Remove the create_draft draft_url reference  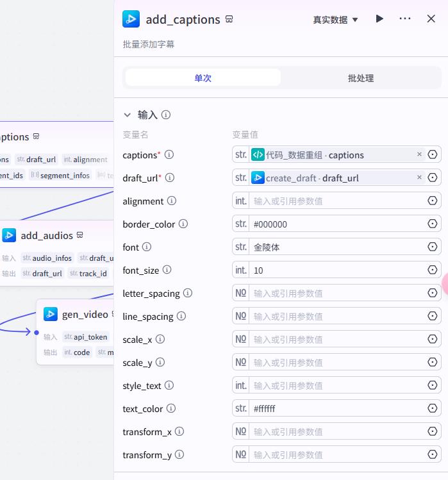(x=419, y=178)
